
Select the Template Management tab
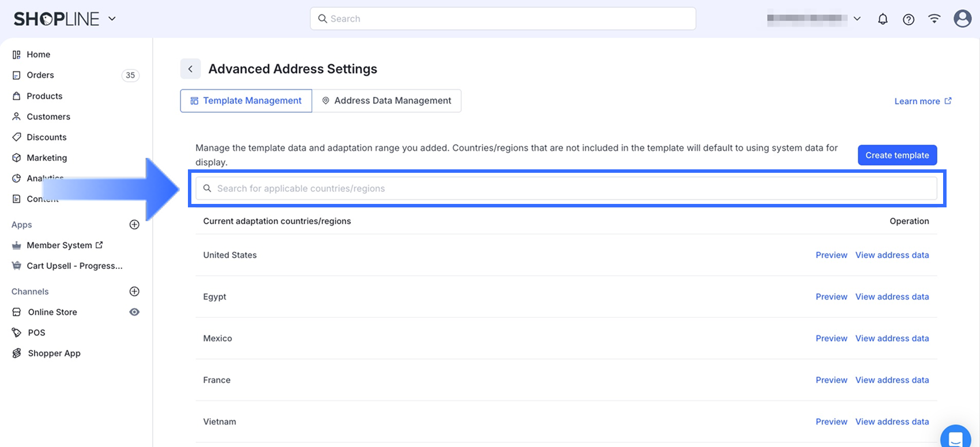(x=246, y=101)
